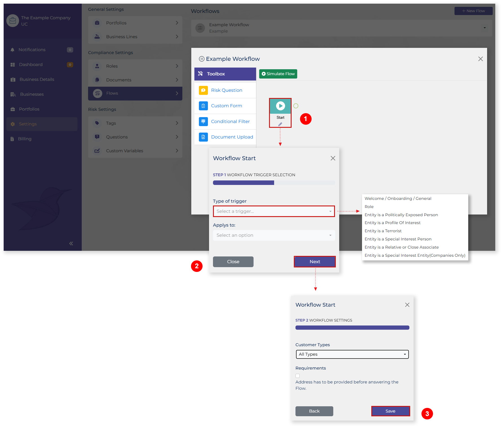Click the Custom Variables edit icon
This screenshot has height=429, width=504.
tap(97, 151)
